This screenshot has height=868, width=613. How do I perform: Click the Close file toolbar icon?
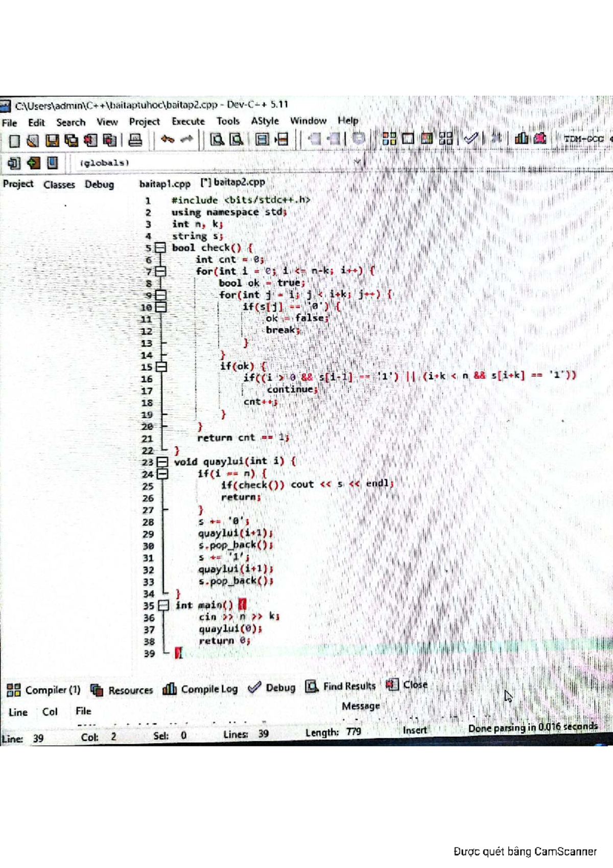[x=90, y=141]
